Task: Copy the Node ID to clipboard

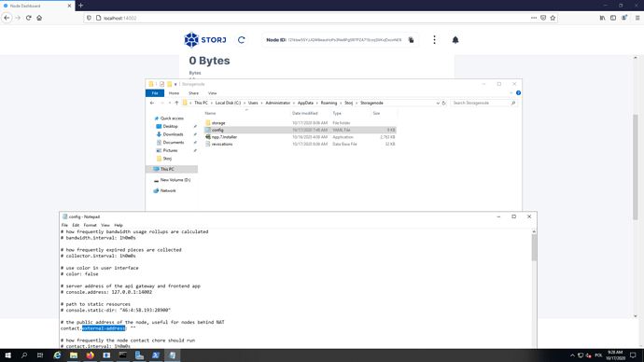Action: (411, 40)
